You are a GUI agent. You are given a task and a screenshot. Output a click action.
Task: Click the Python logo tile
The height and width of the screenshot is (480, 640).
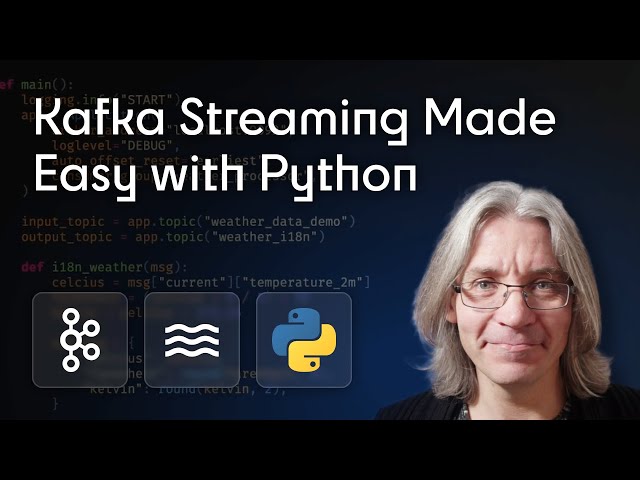pos(304,340)
